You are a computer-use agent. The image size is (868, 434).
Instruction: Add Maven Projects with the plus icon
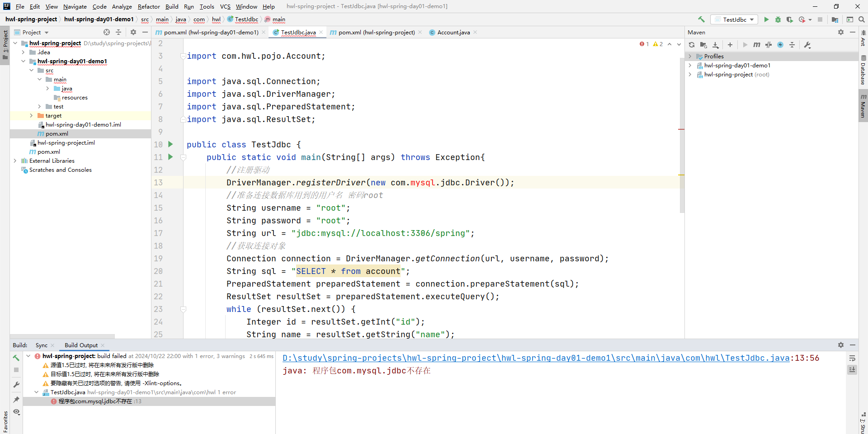[x=730, y=45]
